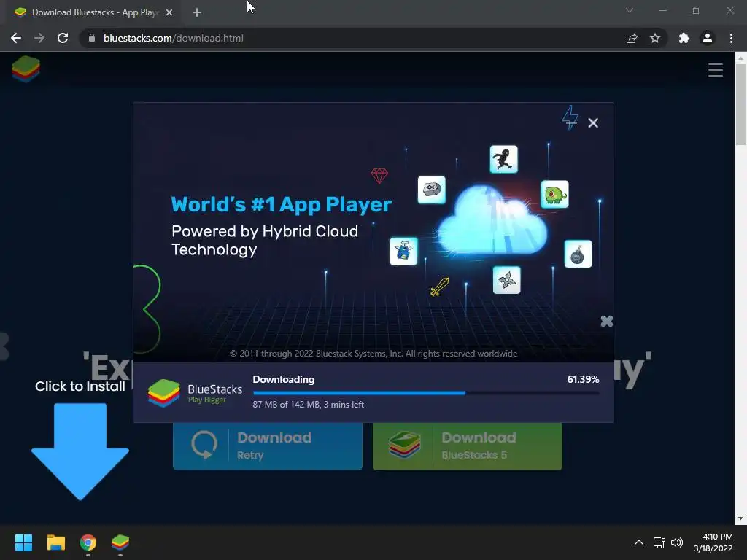Close the Download Bluestacks tab

coord(169,13)
